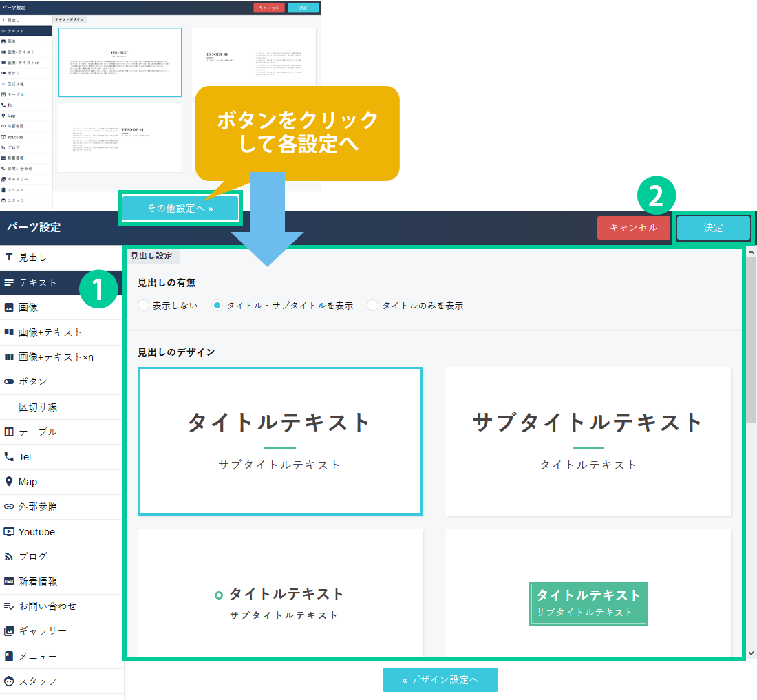Click the Youtube play icon
This screenshot has width=757, height=700.
[x=9, y=532]
